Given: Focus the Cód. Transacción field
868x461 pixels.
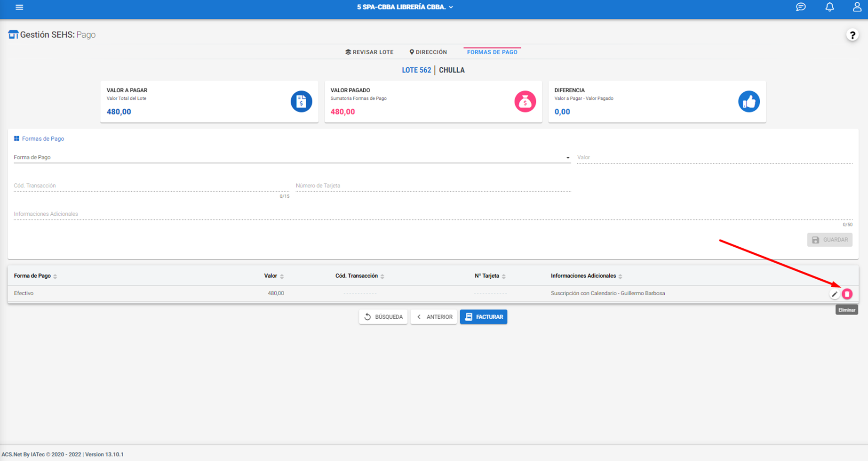Looking at the screenshot, I should click(x=151, y=186).
